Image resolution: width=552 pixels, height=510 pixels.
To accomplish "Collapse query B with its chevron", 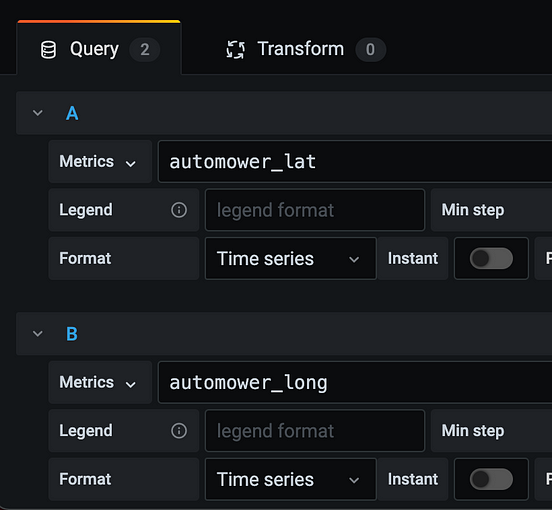I will (38, 333).
